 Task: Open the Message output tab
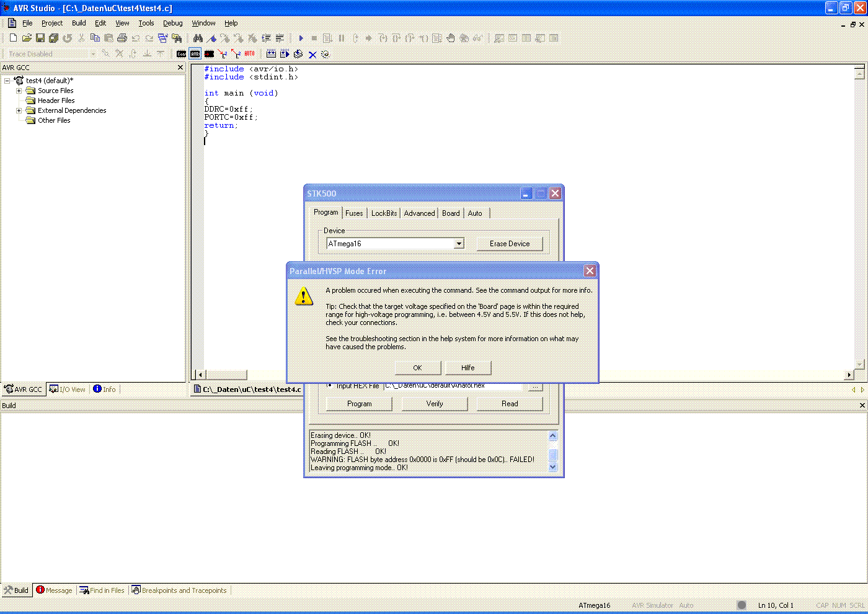click(54, 590)
